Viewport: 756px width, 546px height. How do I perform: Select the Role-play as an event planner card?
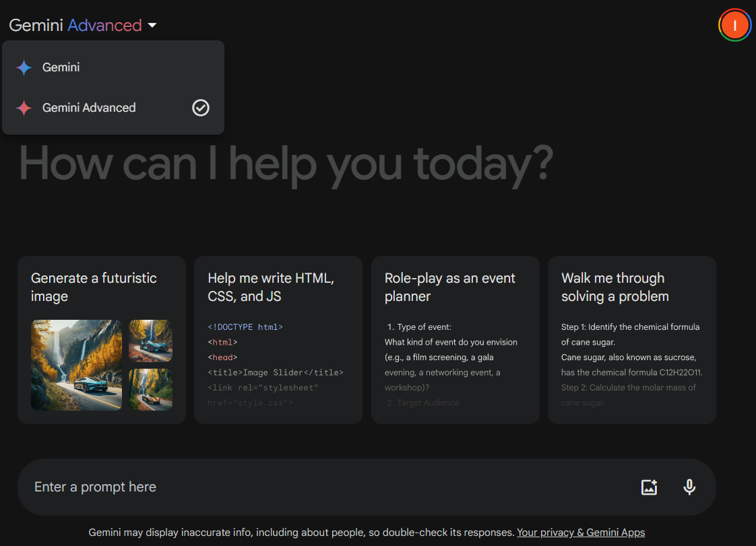coord(455,340)
